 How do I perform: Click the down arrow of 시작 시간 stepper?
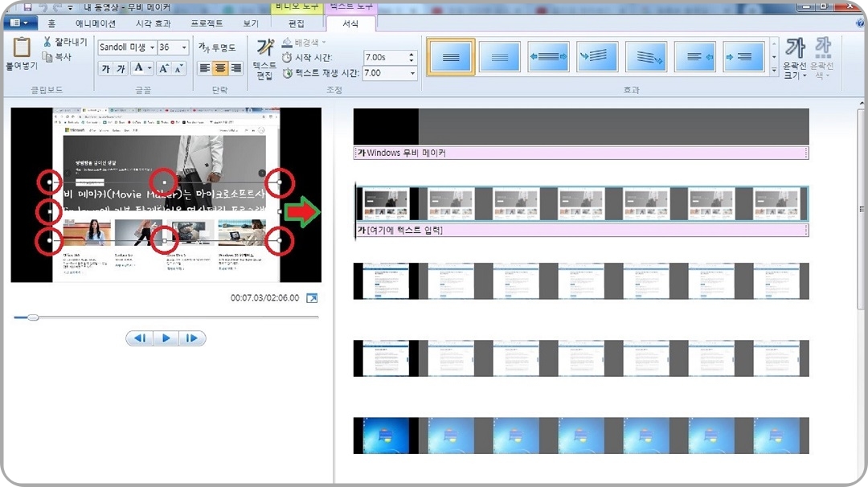pos(411,60)
